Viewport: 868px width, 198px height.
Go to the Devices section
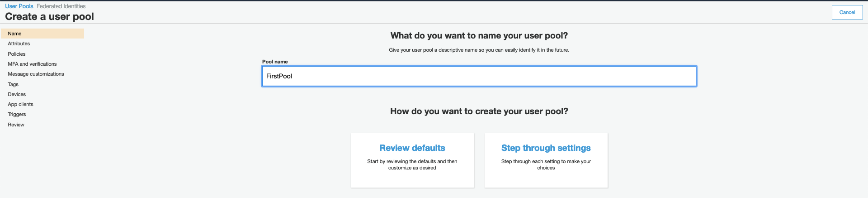17,94
